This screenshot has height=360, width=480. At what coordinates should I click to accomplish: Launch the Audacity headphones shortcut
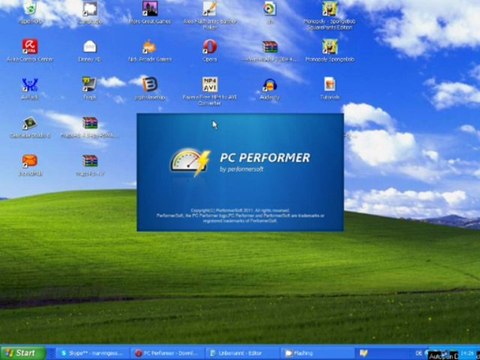[x=270, y=85]
